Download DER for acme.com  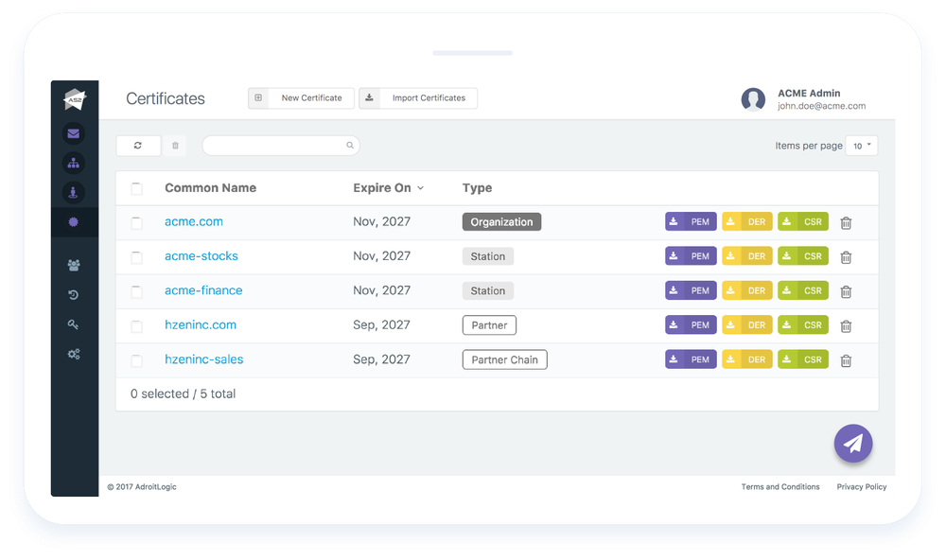[x=747, y=221]
